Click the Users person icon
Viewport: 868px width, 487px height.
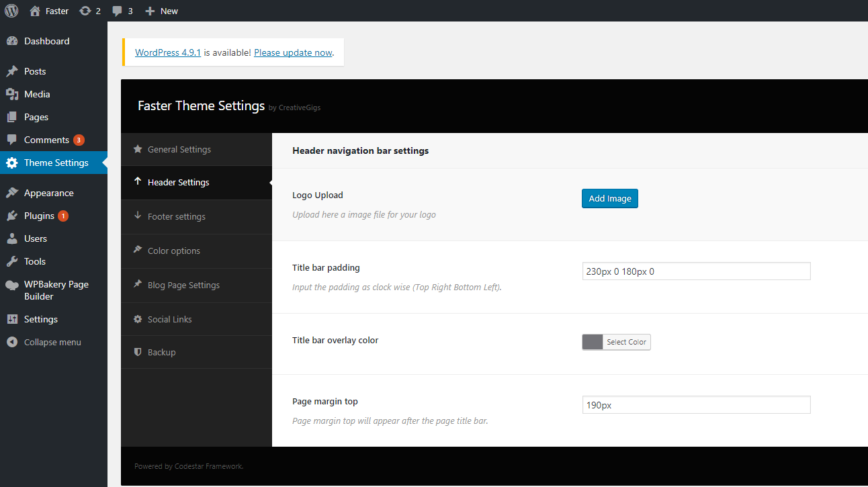pyautogui.click(x=12, y=238)
